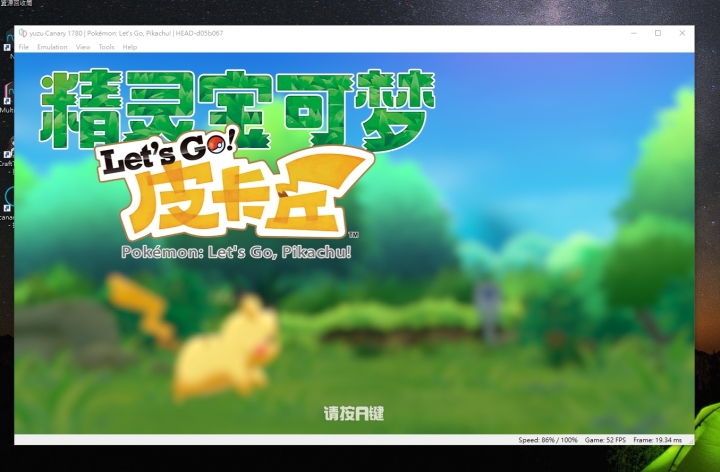Image resolution: width=720 pixels, height=472 pixels.
Task: Click the 'Speed: 86% / 100%' status text
Action: click(x=548, y=440)
